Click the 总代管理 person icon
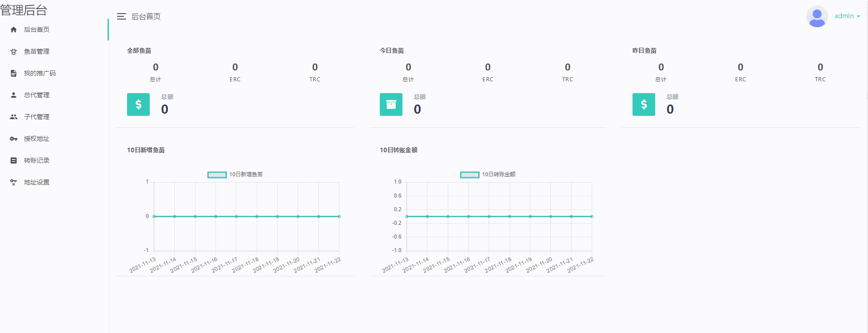Image resolution: width=868 pixels, height=333 pixels. point(14,95)
